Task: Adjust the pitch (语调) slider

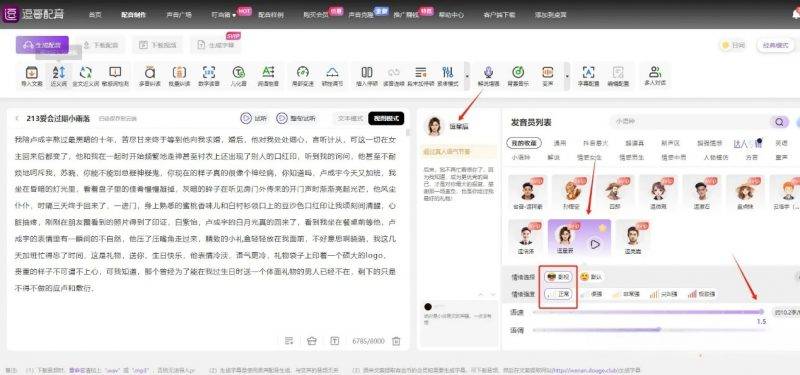Action: 648,330
